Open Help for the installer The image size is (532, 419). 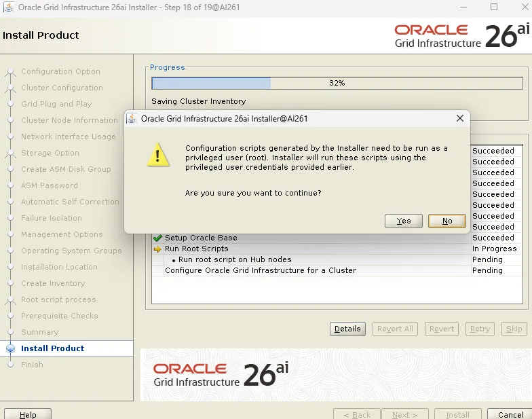28,414
